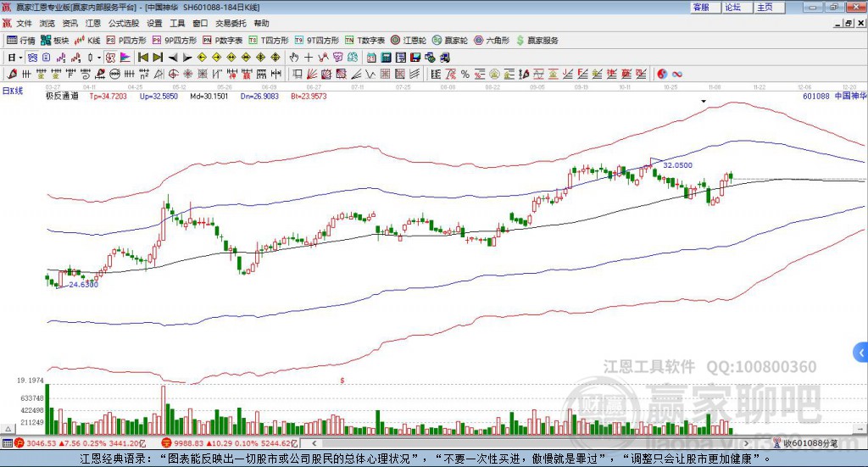Viewport: 868px width, 467px height.
Task: Select the red pencil drawing tool
Action: click(12, 74)
